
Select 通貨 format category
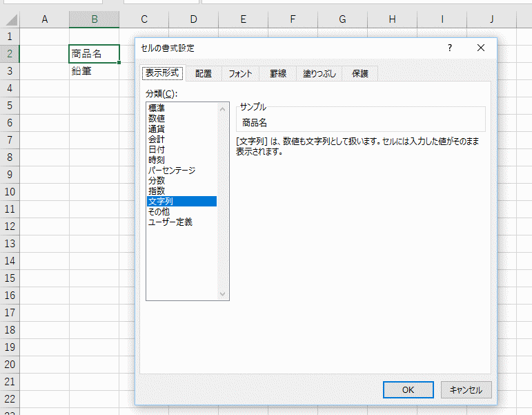click(x=156, y=129)
